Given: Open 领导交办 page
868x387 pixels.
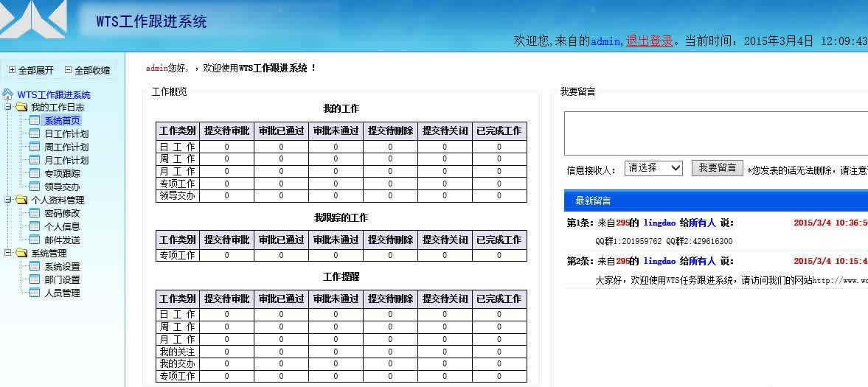Looking at the screenshot, I should tap(63, 186).
